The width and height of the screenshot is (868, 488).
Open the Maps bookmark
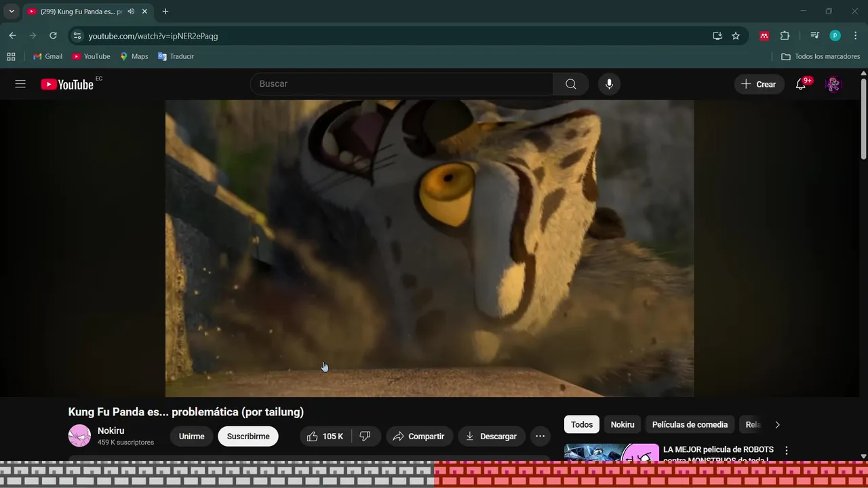pyautogui.click(x=134, y=56)
